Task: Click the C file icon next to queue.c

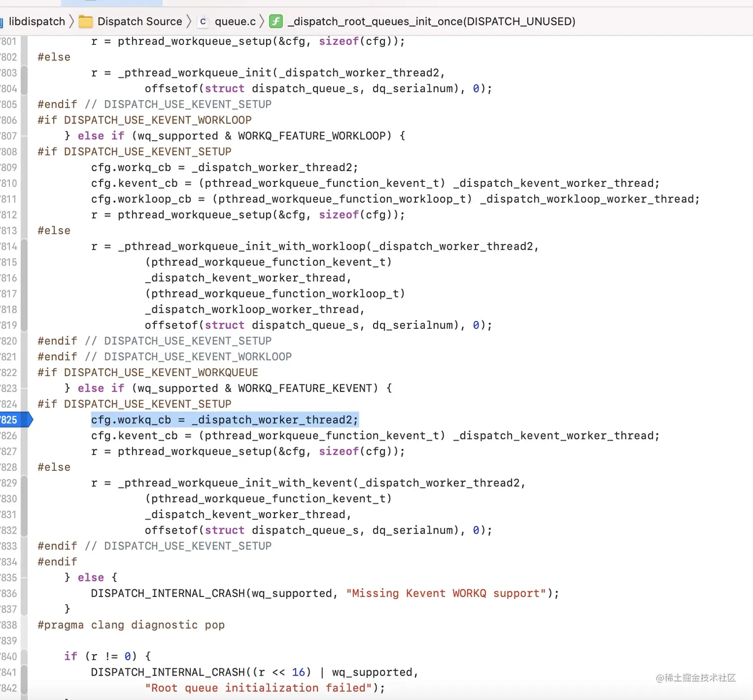Action: point(203,21)
